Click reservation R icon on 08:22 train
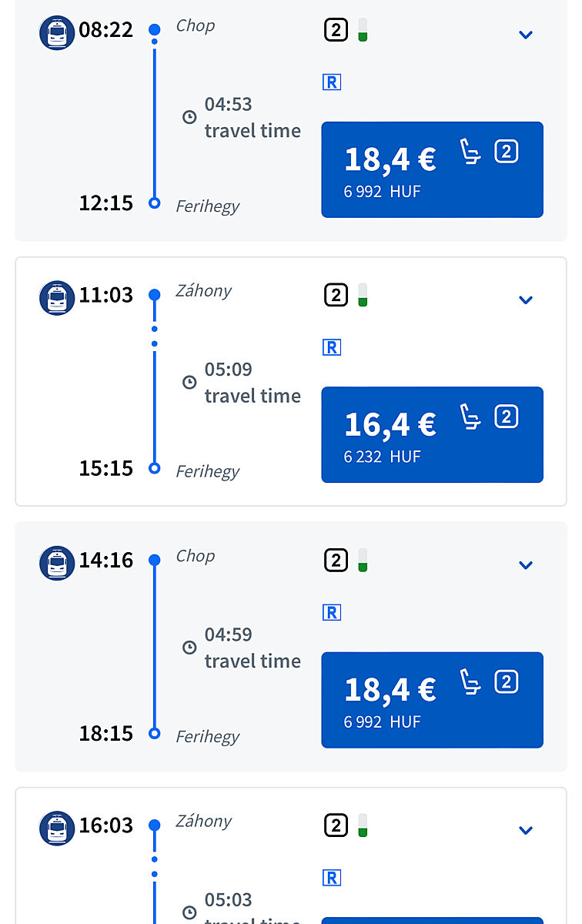This screenshot has width=582, height=924. 331,82
